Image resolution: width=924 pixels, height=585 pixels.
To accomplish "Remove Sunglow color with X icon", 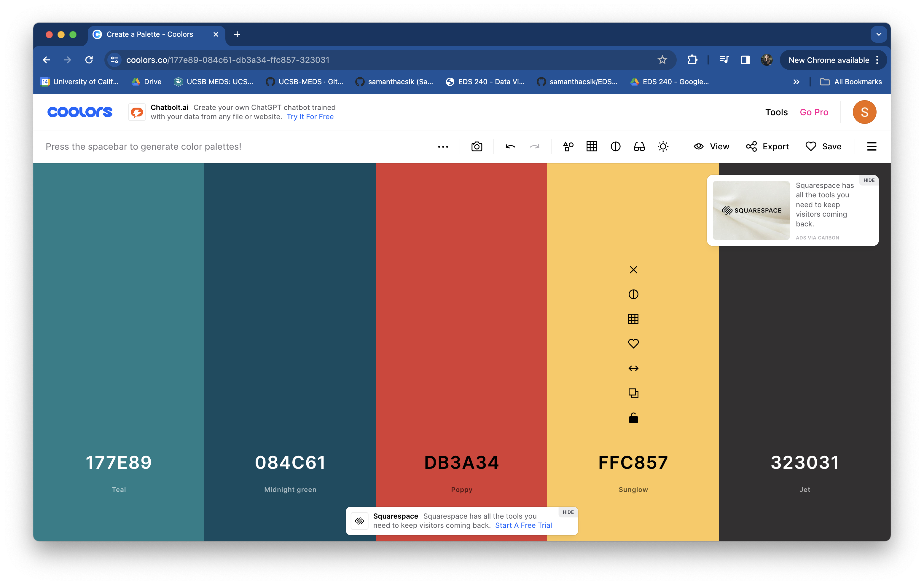I will 633,270.
